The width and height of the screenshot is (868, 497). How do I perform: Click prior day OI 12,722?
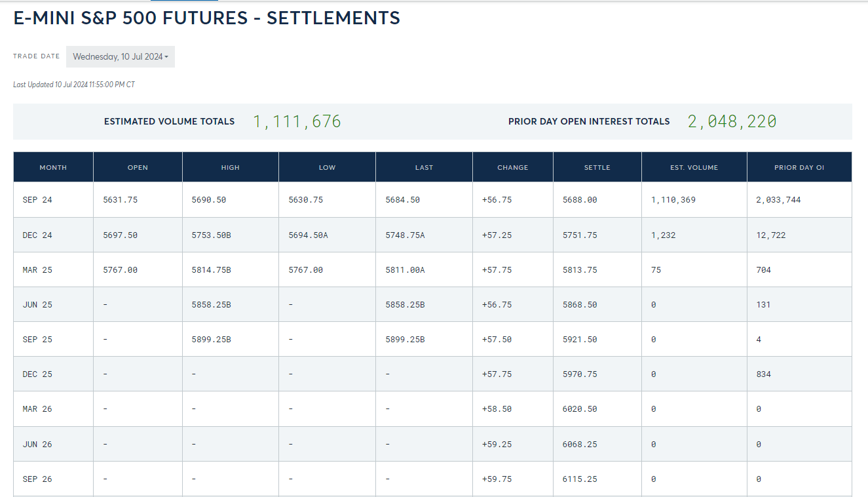[x=771, y=235]
